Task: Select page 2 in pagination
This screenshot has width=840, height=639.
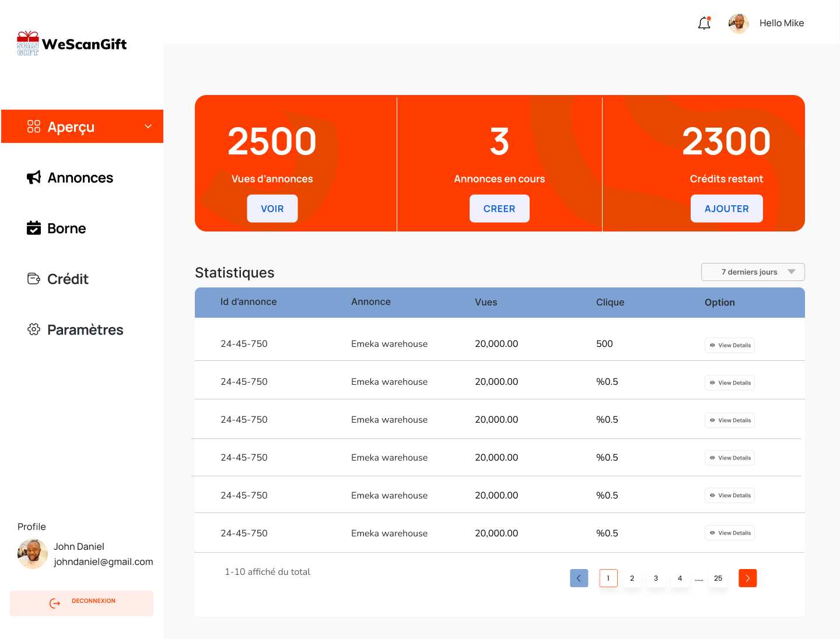Action: pyautogui.click(x=632, y=578)
